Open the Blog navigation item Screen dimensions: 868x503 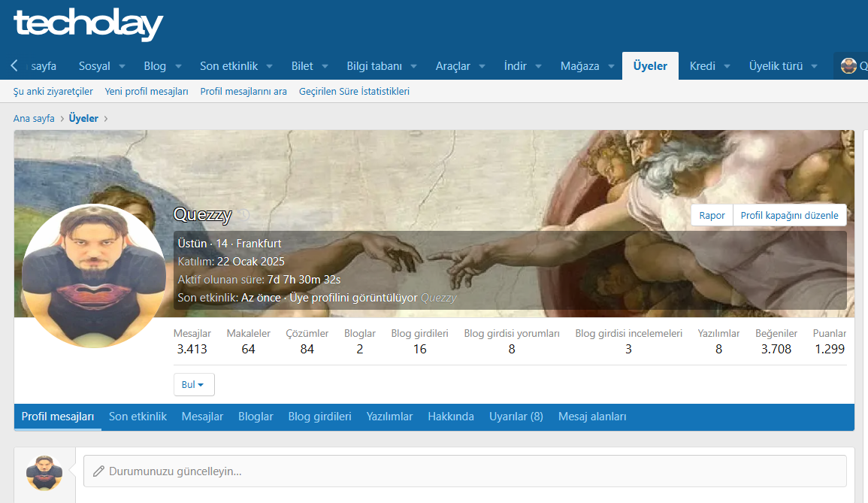pos(155,66)
